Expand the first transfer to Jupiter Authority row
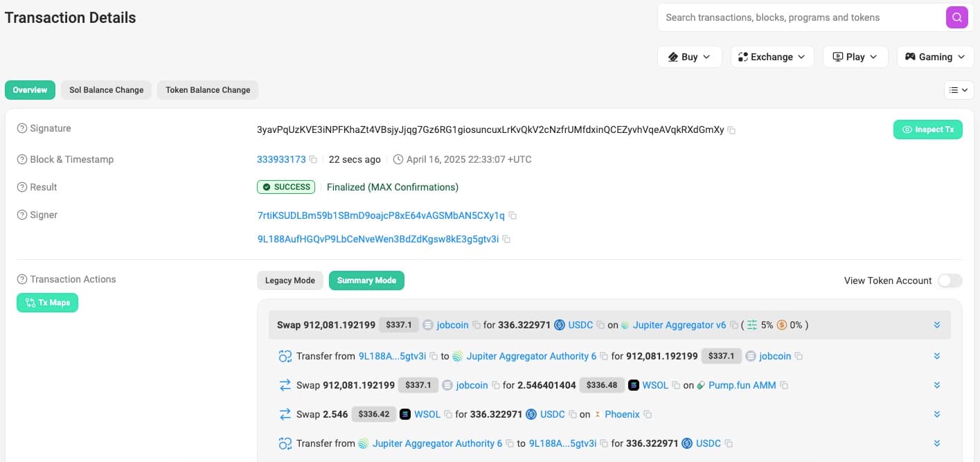 pyautogui.click(x=937, y=356)
